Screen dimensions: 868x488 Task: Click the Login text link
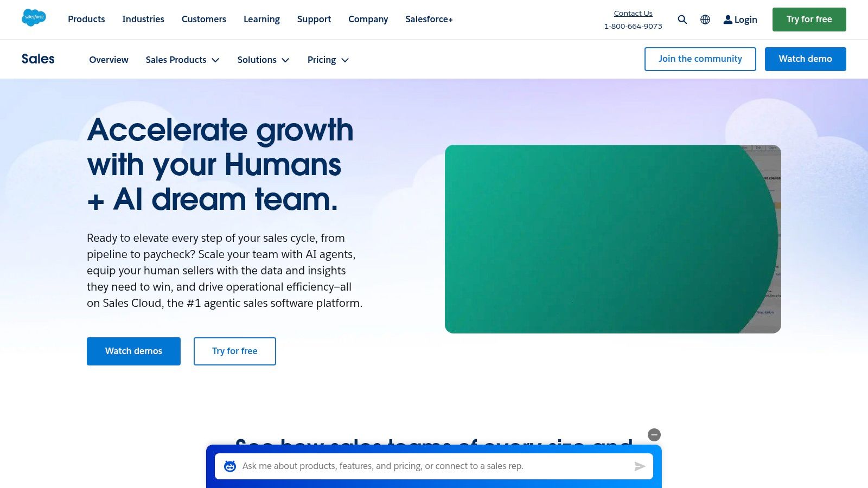(x=745, y=20)
